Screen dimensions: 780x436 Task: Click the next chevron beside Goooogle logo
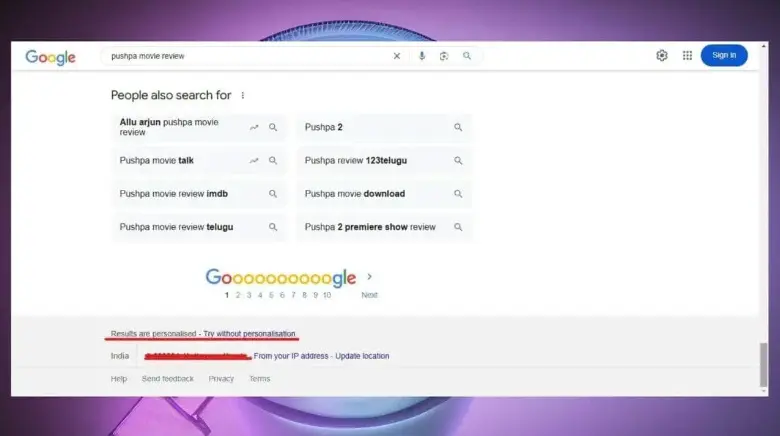(x=369, y=277)
